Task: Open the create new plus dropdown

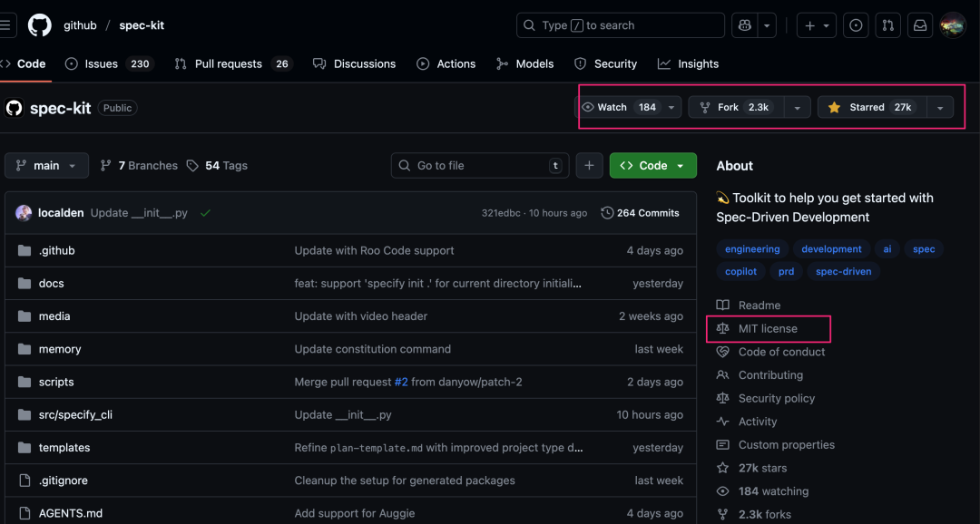Action: (817, 25)
